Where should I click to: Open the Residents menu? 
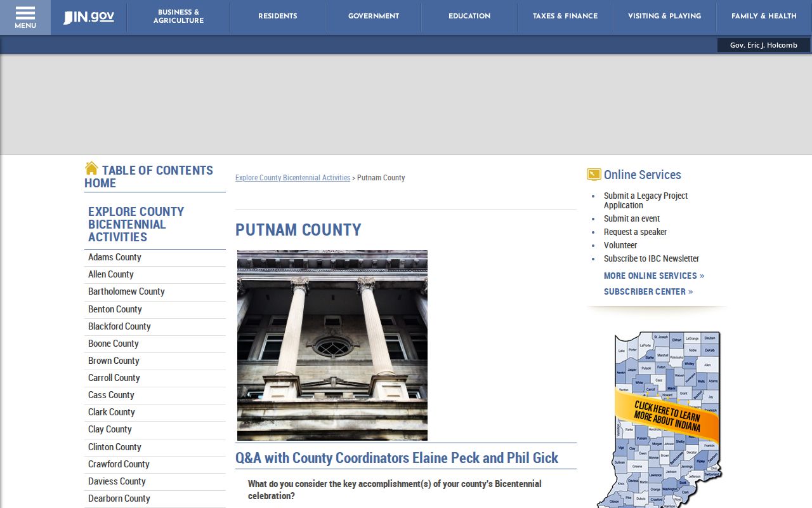(278, 17)
